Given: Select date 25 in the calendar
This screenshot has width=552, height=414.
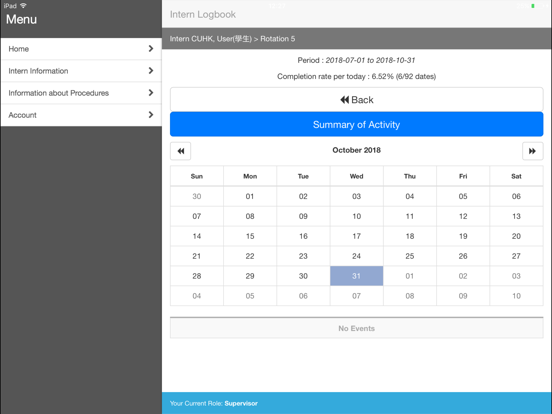Looking at the screenshot, I should (410, 256).
